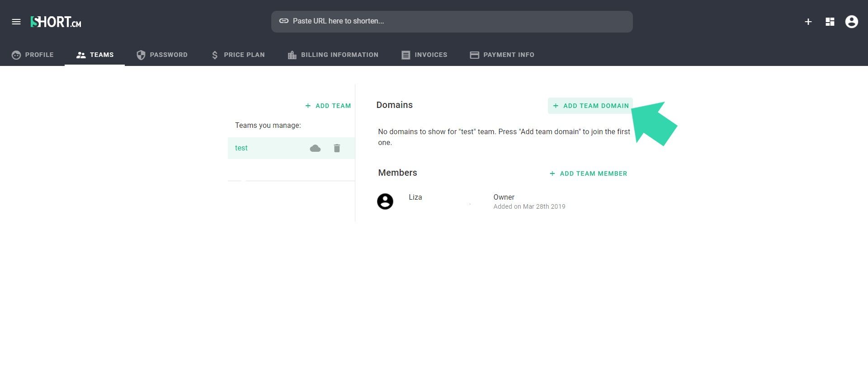Click the Members heading

click(398, 173)
